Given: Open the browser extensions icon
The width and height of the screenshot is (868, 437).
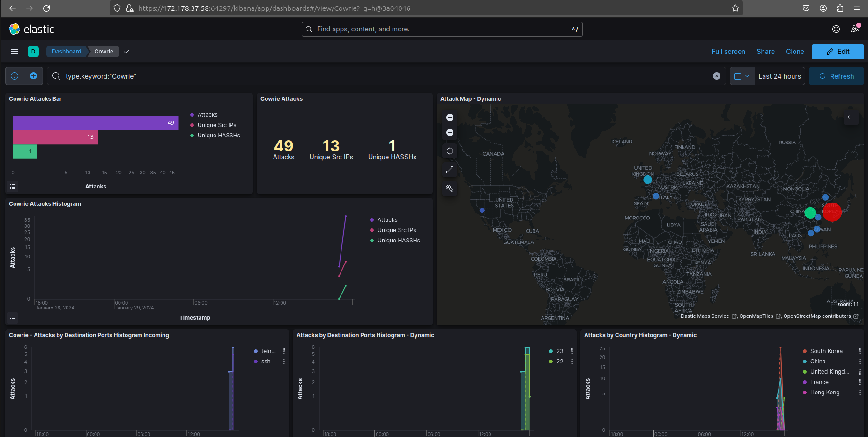Looking at the screenshot, I should pos(840,8).
